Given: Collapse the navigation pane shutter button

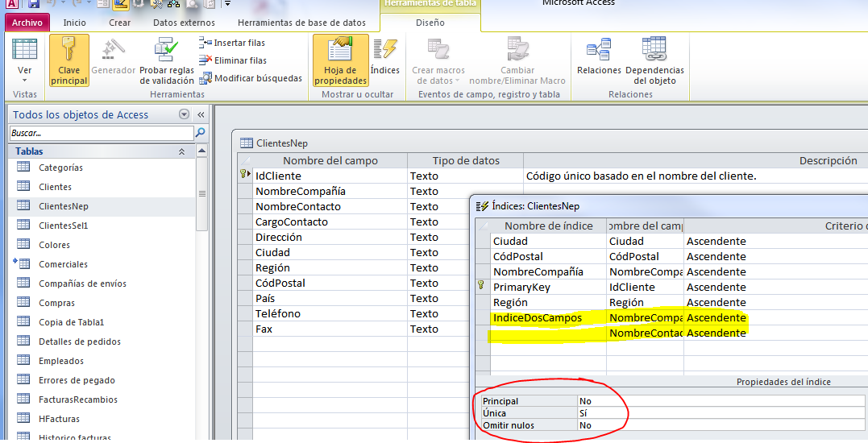Looking at the screenshot, I should [x=201, y=114].
